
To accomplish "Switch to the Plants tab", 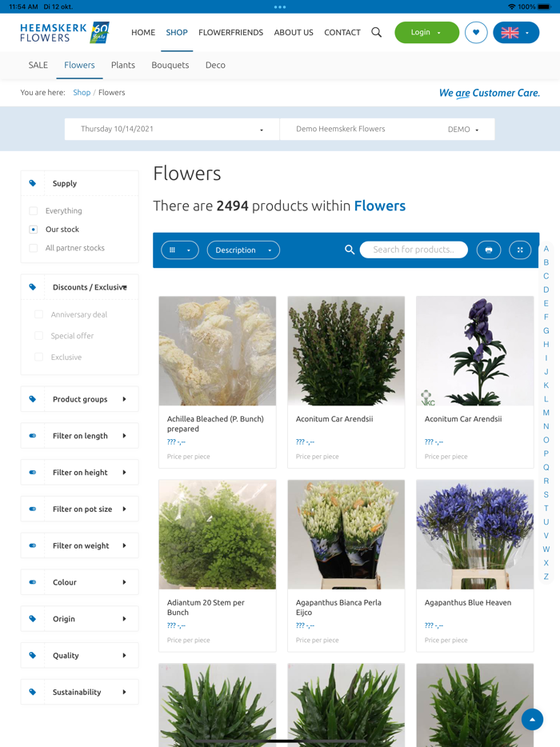I will tap(123, 65).
